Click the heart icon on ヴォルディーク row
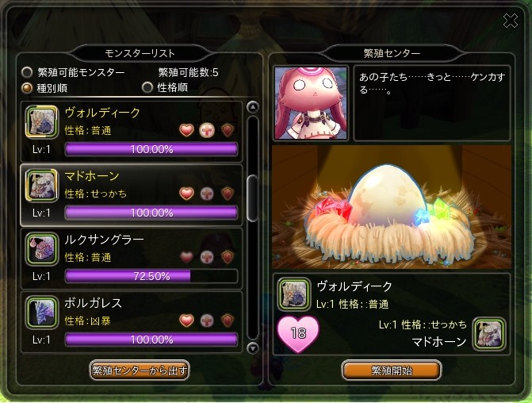This screenshot has width=532, height=403. pyautogui.click(x=186, y=130)
